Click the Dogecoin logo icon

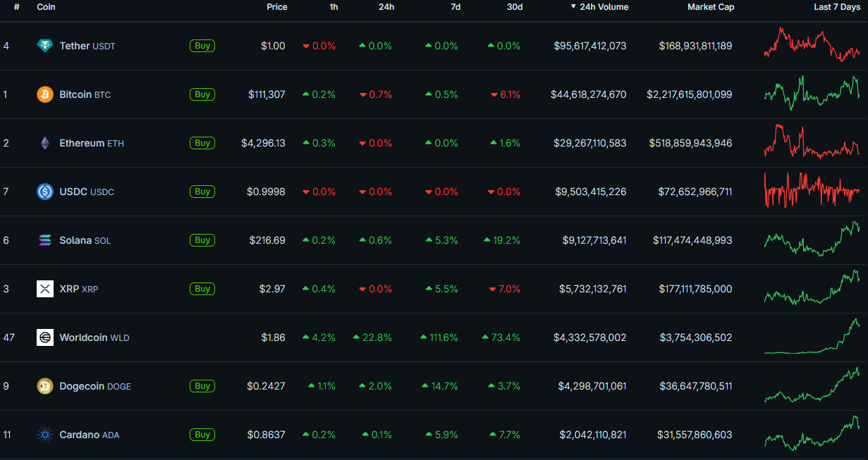(x=45, y=386)
